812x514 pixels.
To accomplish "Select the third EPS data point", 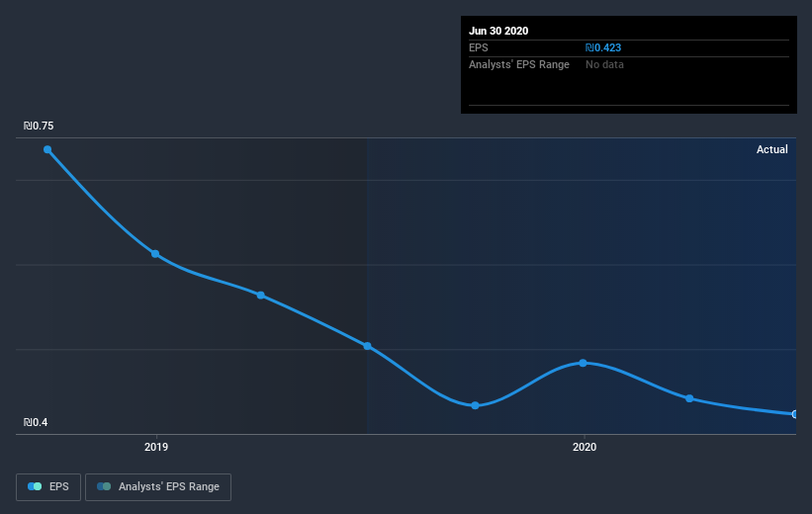I will (x=261, y=295).
